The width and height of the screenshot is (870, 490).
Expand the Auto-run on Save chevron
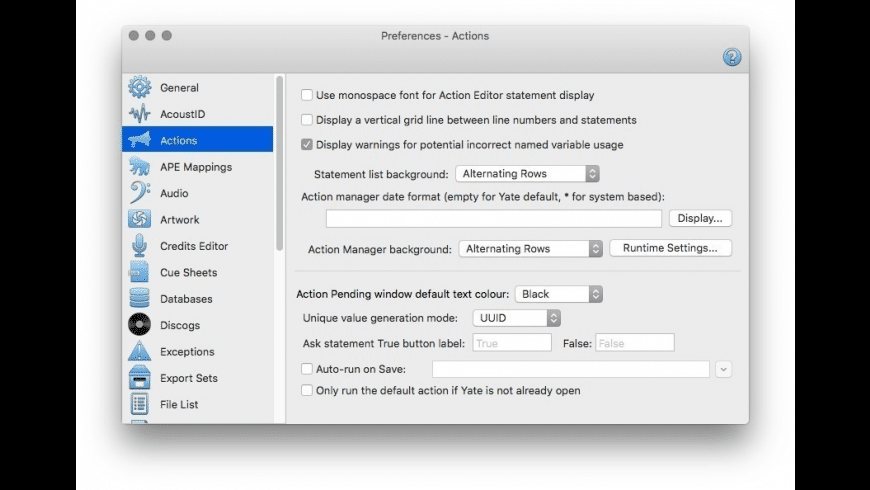coord(723,369)
